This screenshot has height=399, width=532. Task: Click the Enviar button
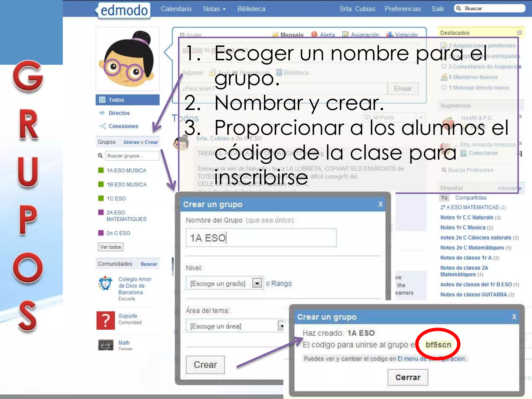click(403, 89)
